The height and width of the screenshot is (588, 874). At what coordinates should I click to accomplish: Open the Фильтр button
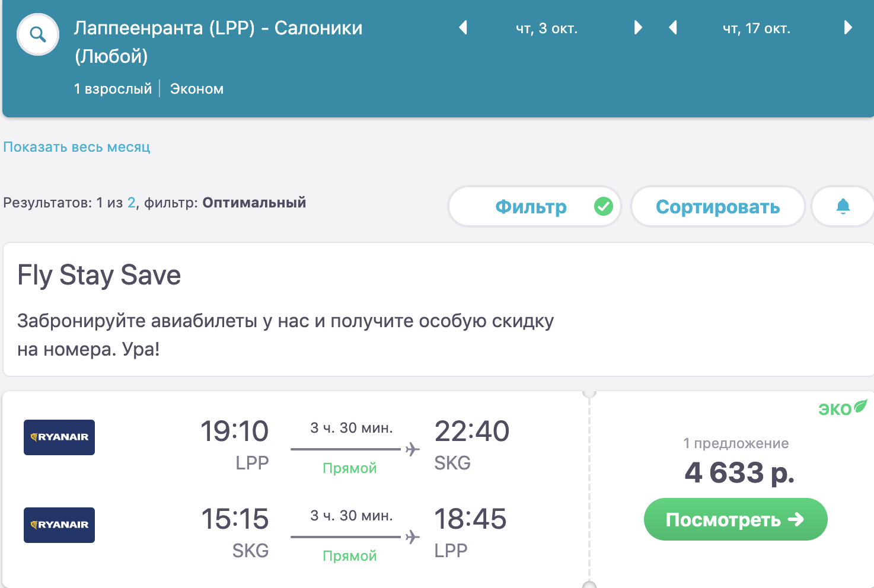(x=534, y=206)
